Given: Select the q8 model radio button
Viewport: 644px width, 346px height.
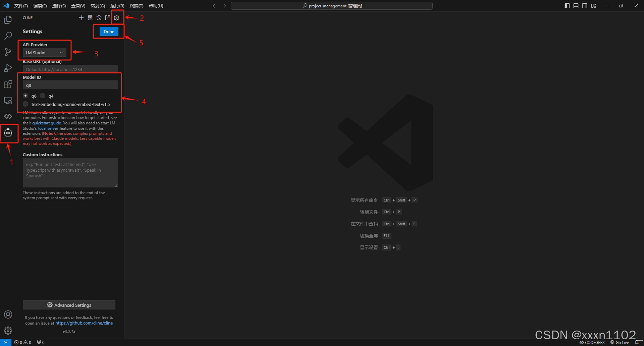Looking at the screenshot, I should [x=25, y=96].
